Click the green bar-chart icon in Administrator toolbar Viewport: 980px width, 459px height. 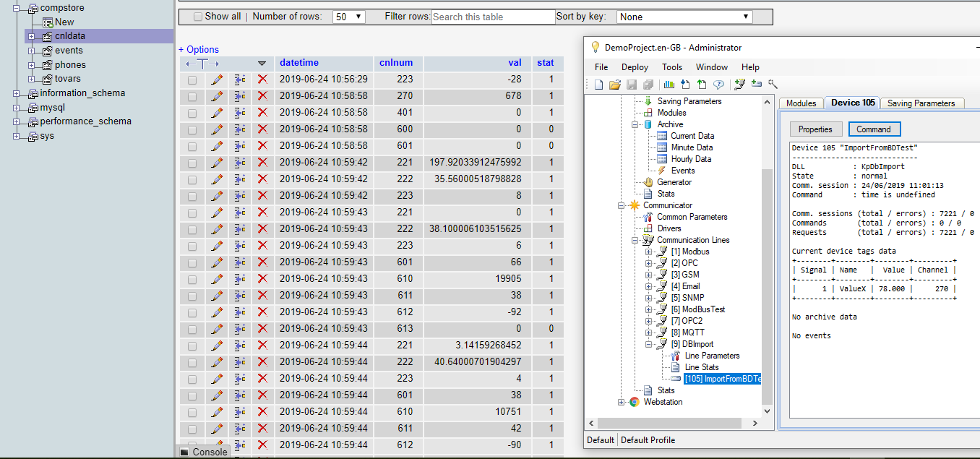tap(669, 85)
